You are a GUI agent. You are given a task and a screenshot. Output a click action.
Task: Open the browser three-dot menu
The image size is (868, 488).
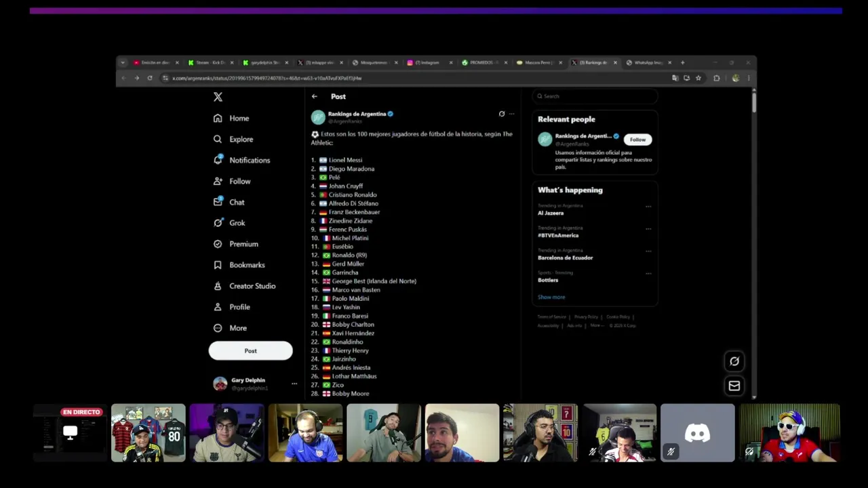pyautogui.click(x=749, y=78)
